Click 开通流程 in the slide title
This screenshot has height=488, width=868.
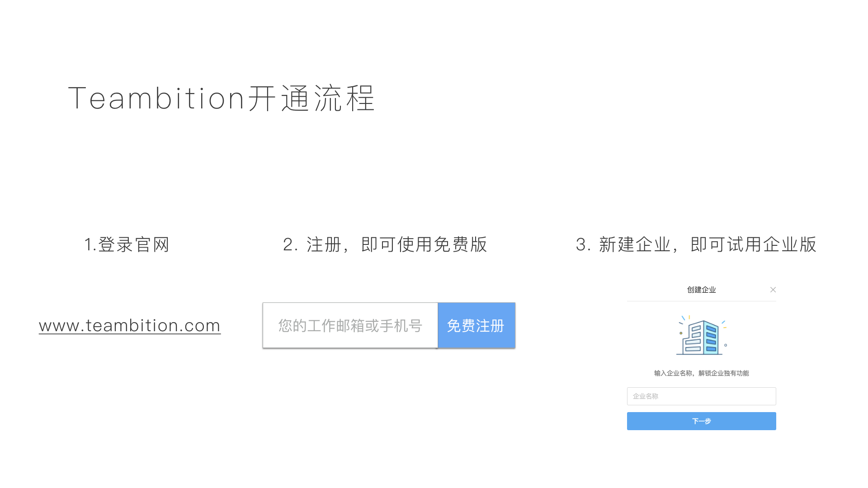click(312, 99)
